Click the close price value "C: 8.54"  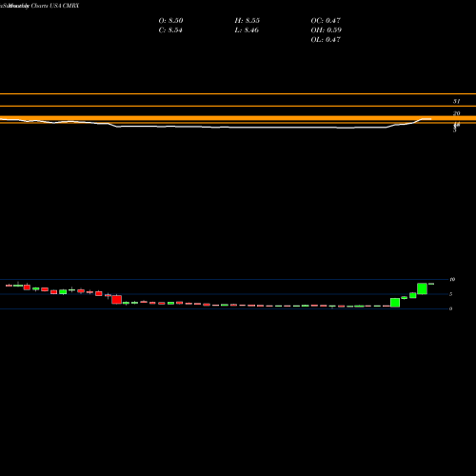[x=170, y=30]
